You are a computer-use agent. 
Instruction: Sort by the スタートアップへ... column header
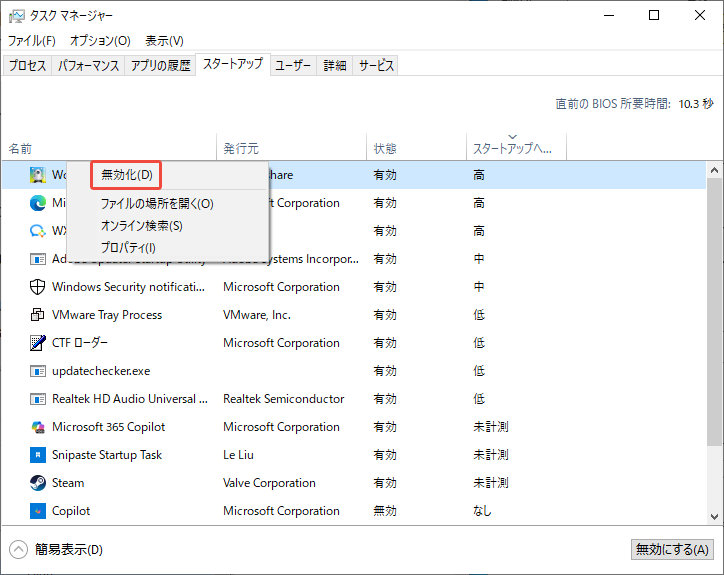tap(517, 149)
